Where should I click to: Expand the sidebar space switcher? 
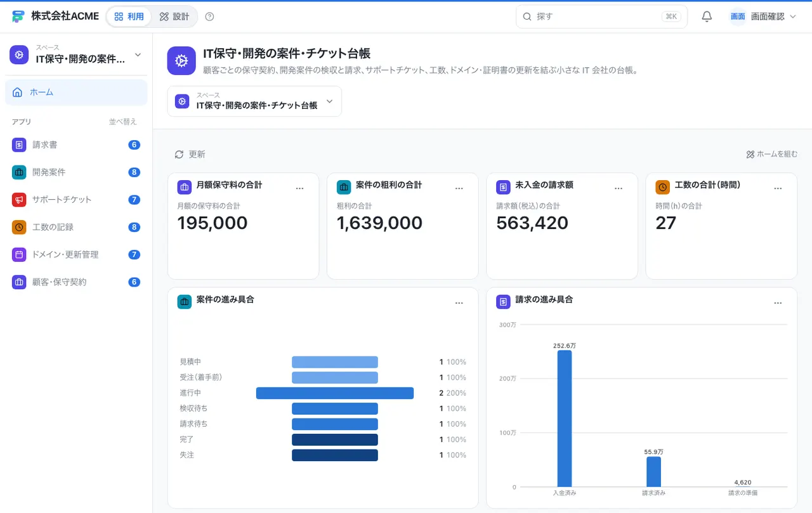[76, 55]
